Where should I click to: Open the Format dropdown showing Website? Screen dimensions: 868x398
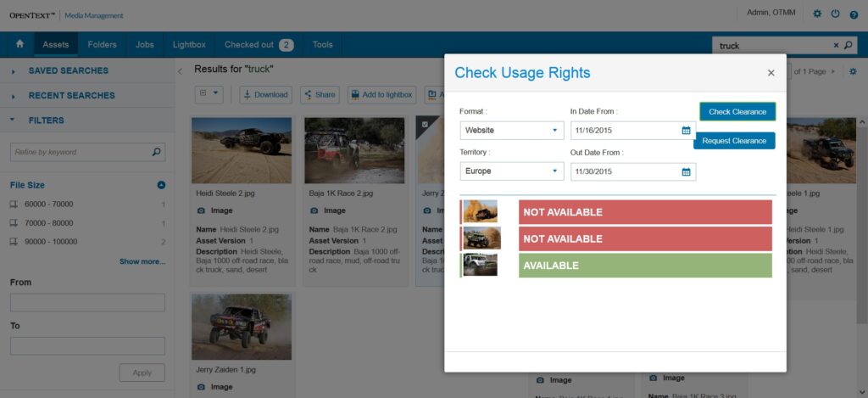tap(511, 131)
